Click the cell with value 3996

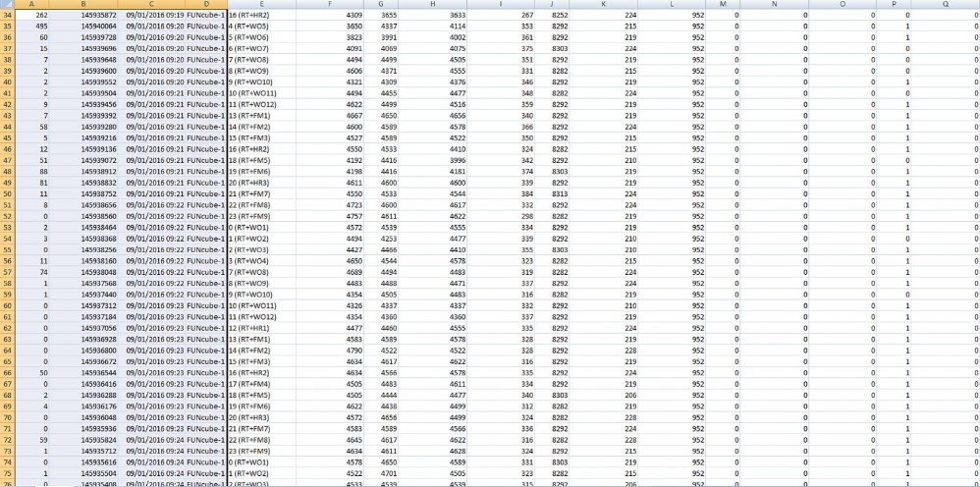[x=432, y=160]
